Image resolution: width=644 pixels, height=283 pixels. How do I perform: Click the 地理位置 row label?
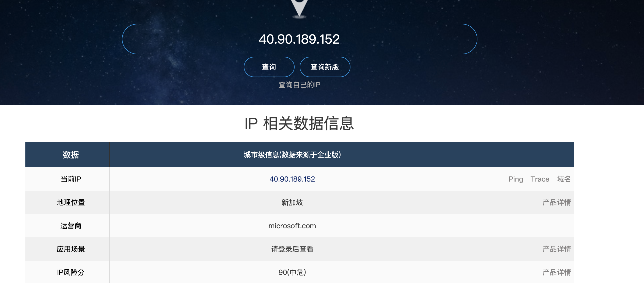(71, 202)
